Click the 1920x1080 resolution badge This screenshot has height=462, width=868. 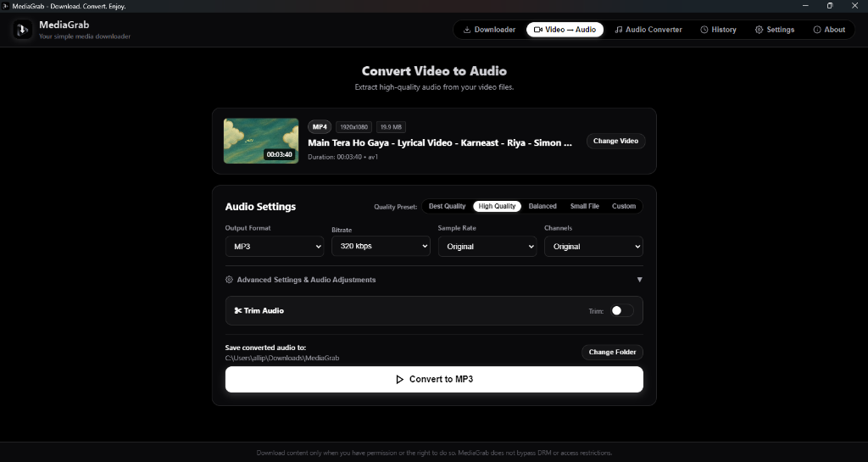[353, 127]
